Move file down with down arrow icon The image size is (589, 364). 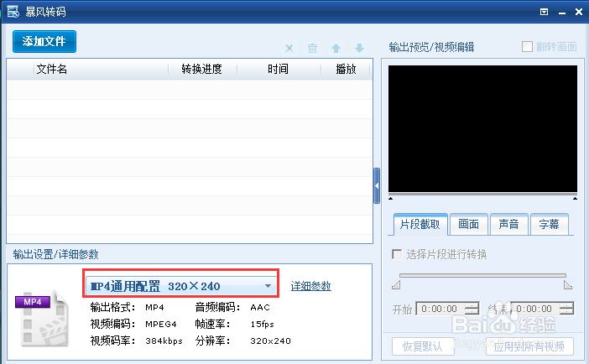pos(359,48)
